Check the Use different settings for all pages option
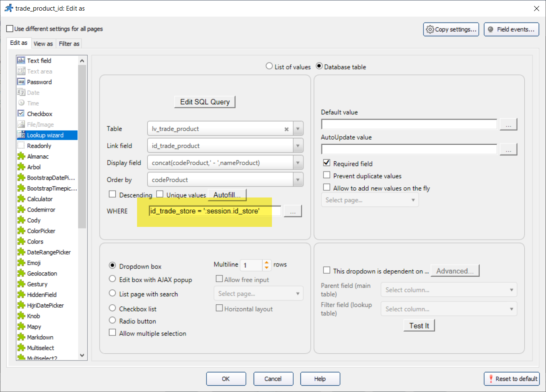This screenshot has width=546, height=392. point(9,28)
